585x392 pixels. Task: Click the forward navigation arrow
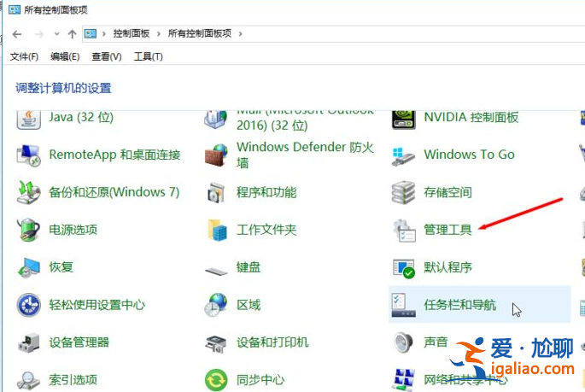(x=38, y=34)
